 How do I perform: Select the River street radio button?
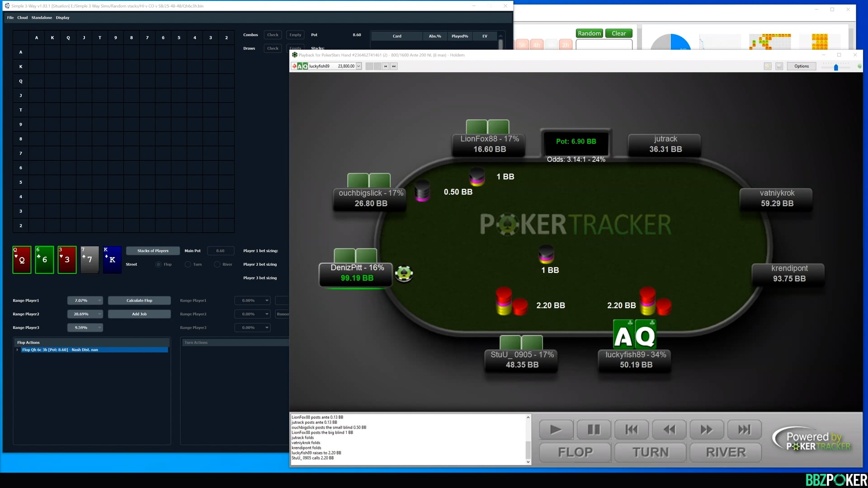(217, 264)
